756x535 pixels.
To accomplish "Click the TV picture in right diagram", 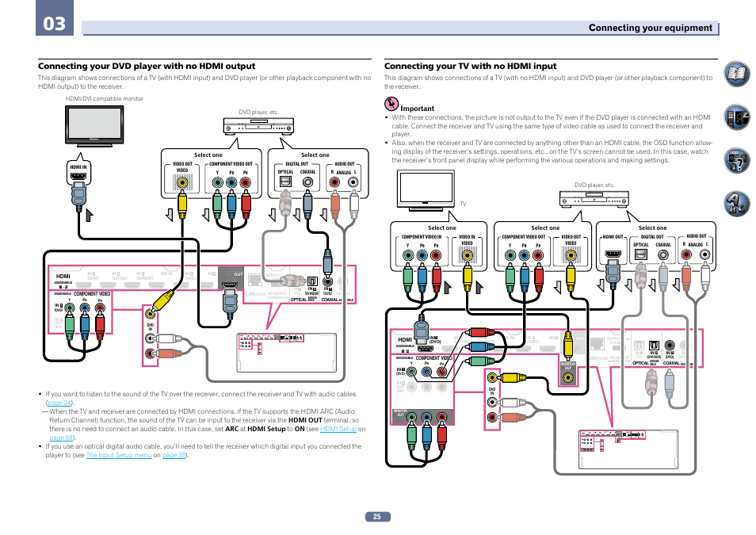I will click(426, 190).
